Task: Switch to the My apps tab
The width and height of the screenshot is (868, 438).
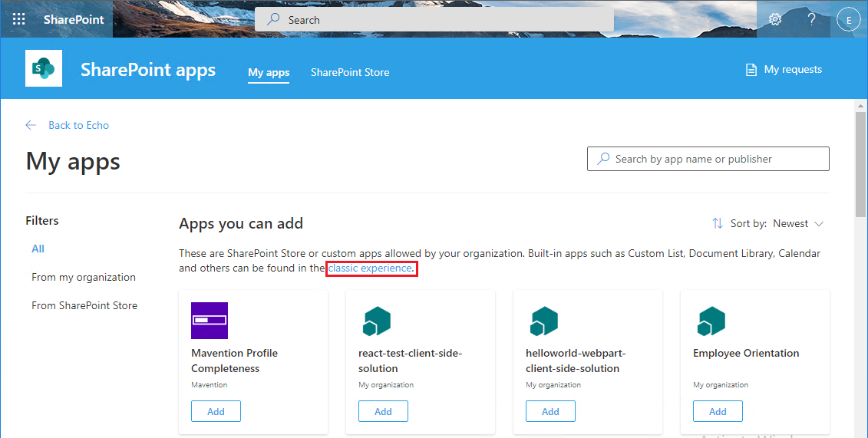Action: point(269,72)
